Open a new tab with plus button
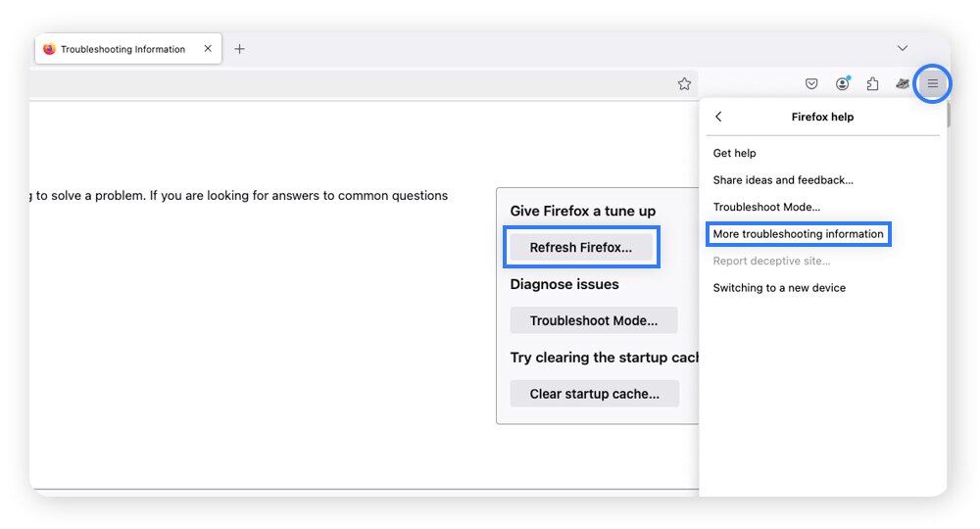 click(239, 49)
